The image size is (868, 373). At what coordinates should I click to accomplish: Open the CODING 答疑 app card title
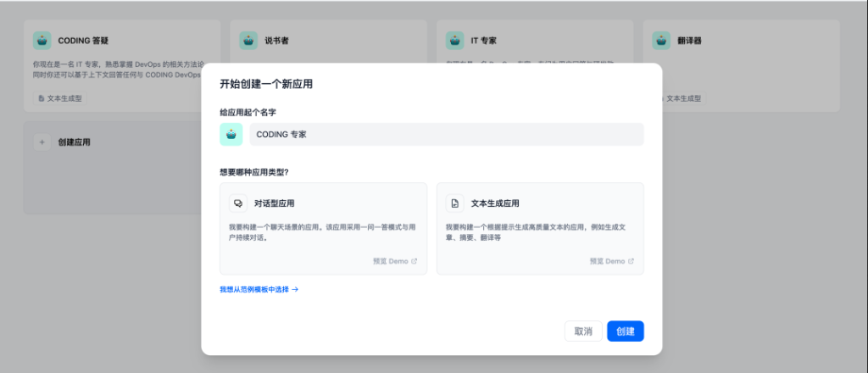pyautogui.click(x=83, y=40)
